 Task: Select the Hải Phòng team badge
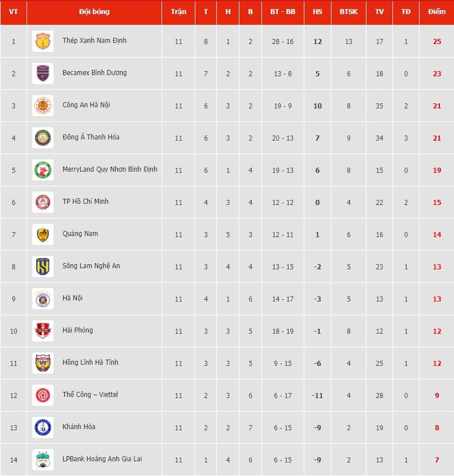tap(43, 331)
